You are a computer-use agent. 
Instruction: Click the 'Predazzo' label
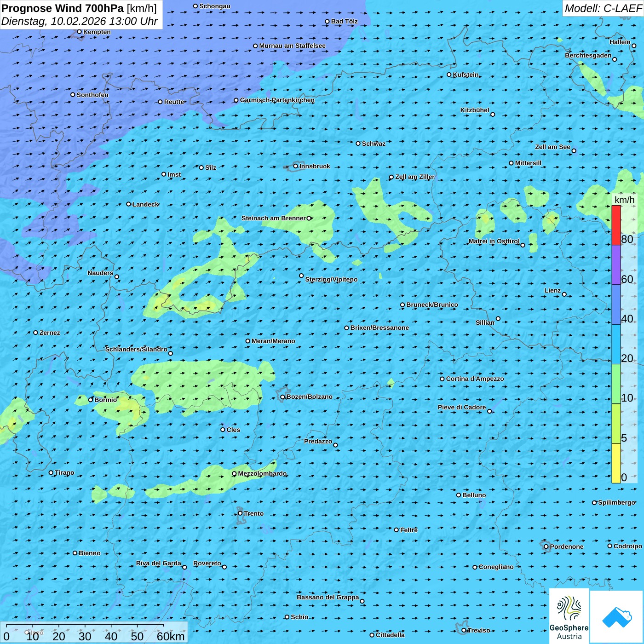coord(318,441)
